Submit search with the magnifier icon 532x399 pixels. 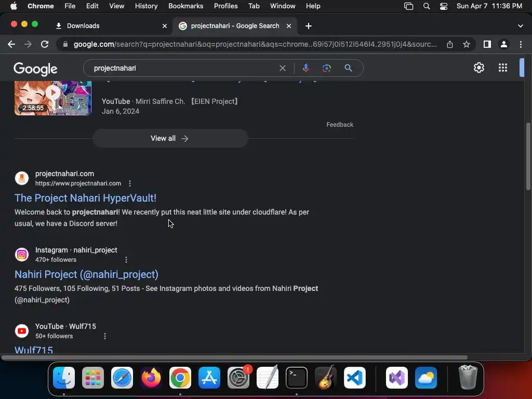pyautogui.click(x=348, y=68)
